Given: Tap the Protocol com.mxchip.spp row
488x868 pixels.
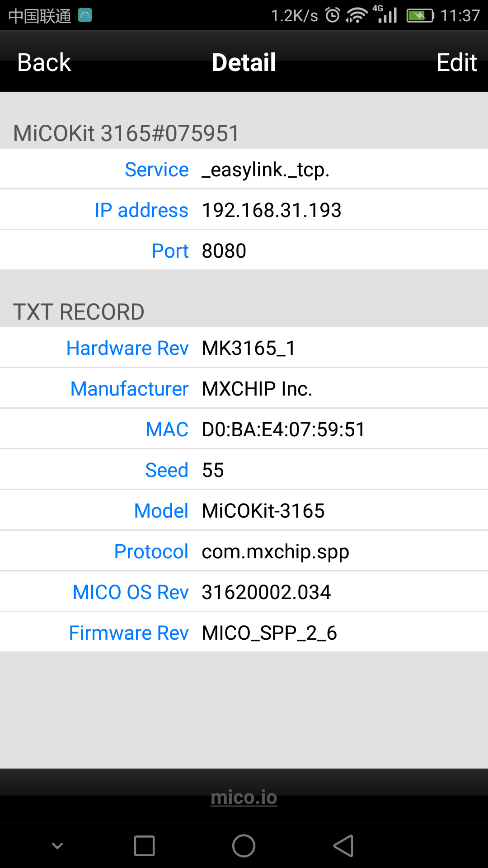Looking at the screenshot, I should point(244,552).
